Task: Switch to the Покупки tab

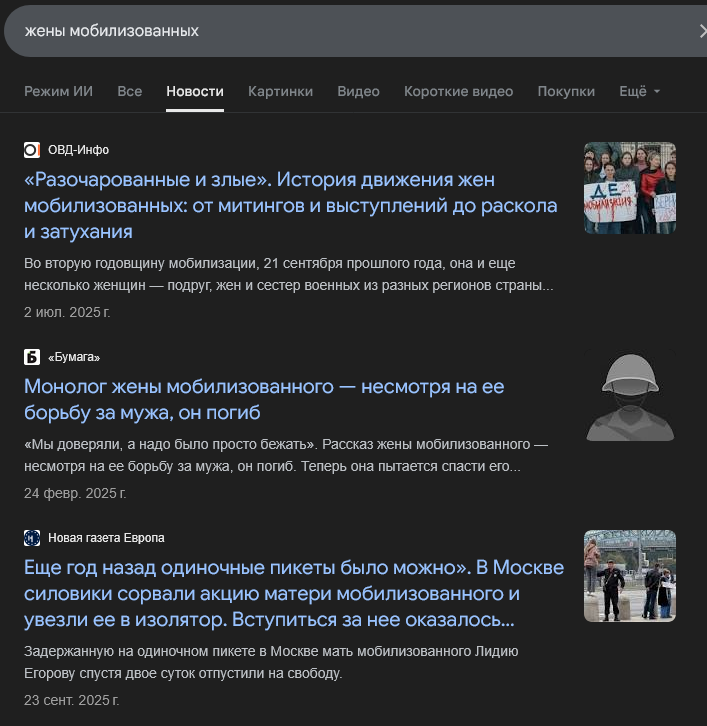Action: [566, 91]
